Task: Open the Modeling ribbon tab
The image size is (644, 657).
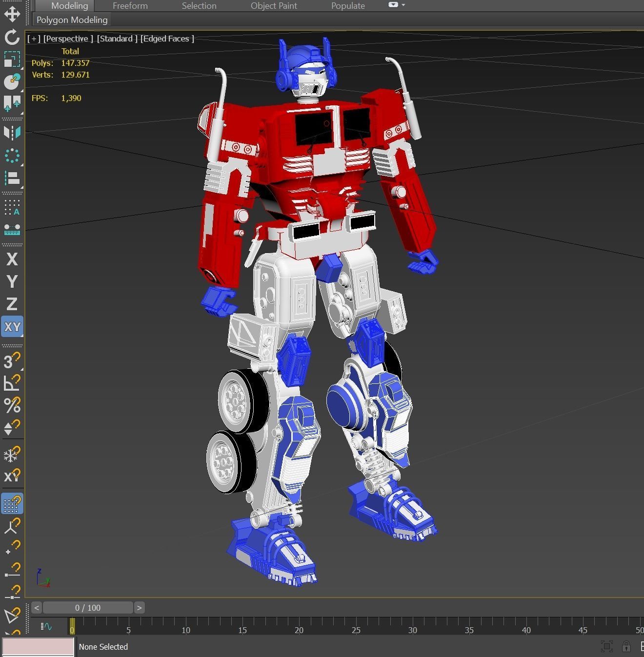Action: click(70, 6)
